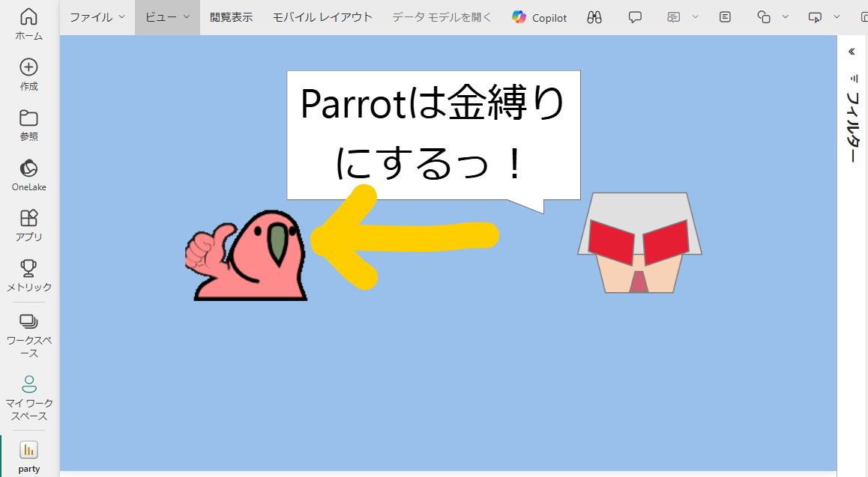Viewport: 868px width, 477px height.
Task: Insert a text box from the toolbar
Action: (x=724, y=16)
